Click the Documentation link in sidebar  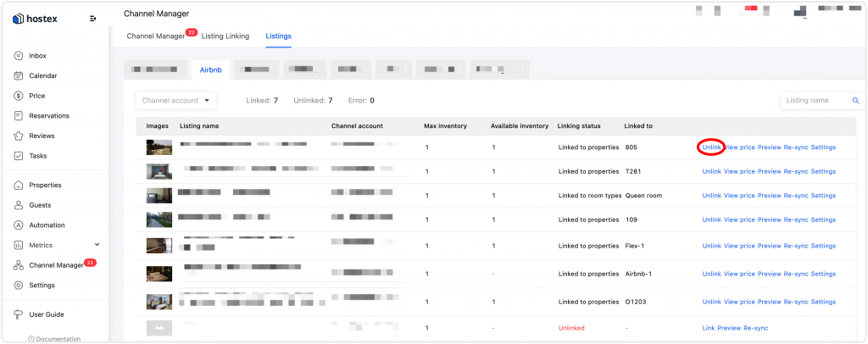[54, 339]
